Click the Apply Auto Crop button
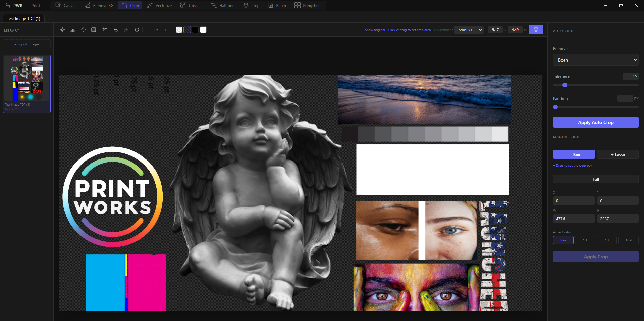 (x=596, y=122)
